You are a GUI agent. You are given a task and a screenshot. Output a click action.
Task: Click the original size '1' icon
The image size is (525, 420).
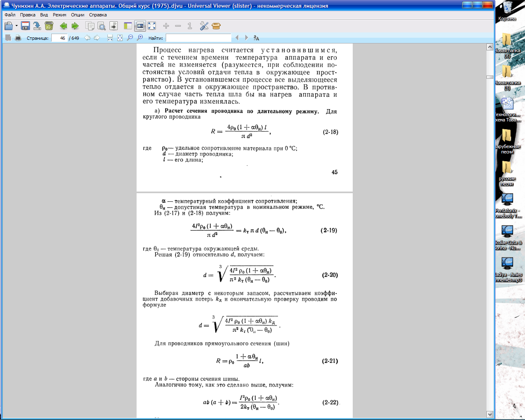point(190,26)
